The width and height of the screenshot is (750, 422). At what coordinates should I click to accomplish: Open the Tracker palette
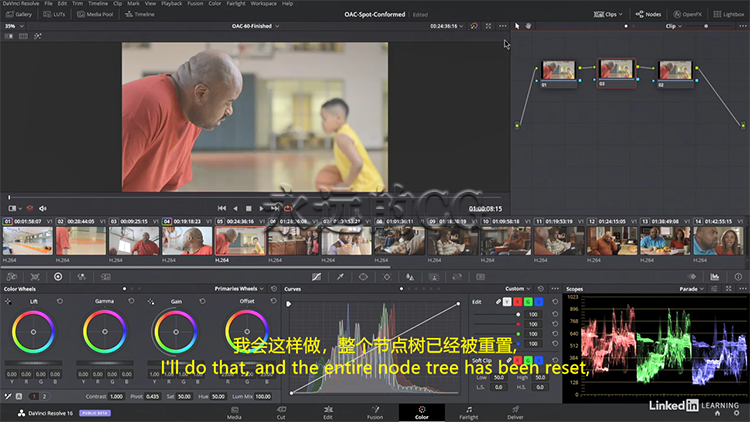point(387,277)
